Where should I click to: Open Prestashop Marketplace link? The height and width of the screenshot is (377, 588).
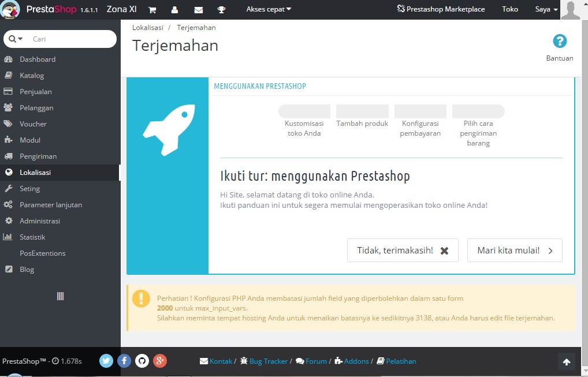tap(441, 9)
